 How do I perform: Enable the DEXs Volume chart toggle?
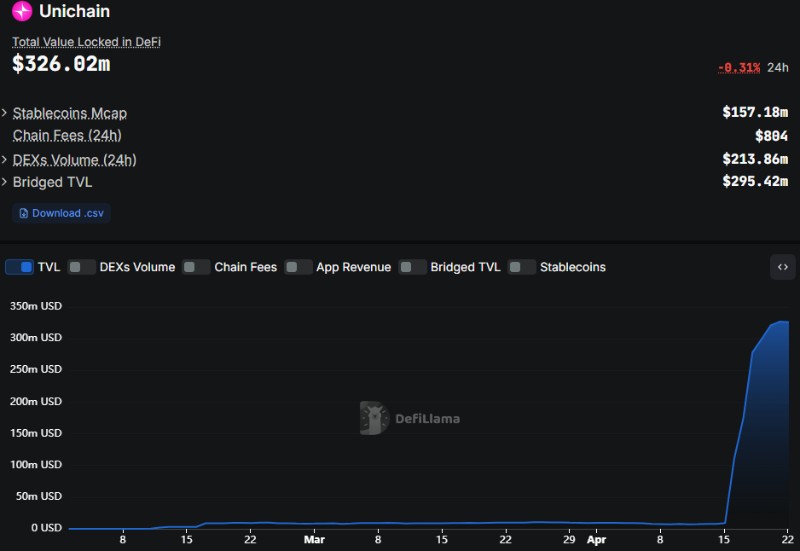(x=82, y=267)
